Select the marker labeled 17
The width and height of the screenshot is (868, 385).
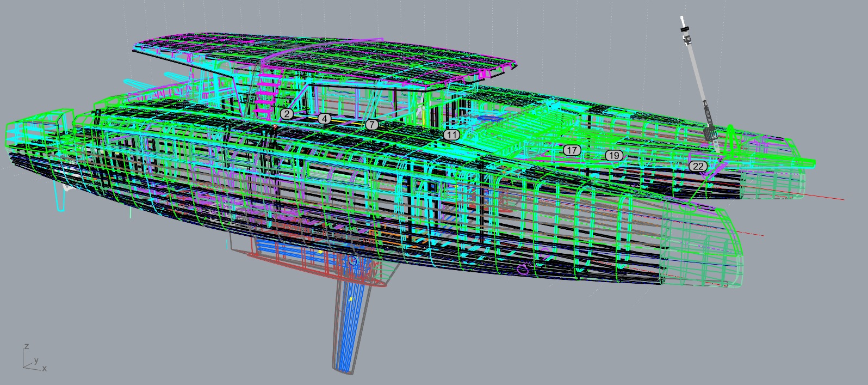coord(571,150)
